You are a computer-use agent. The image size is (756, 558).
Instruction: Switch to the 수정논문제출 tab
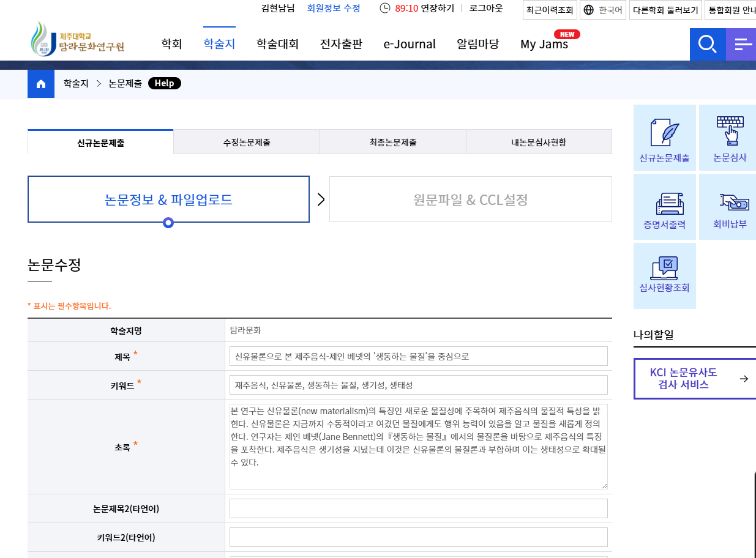(246, 141)
